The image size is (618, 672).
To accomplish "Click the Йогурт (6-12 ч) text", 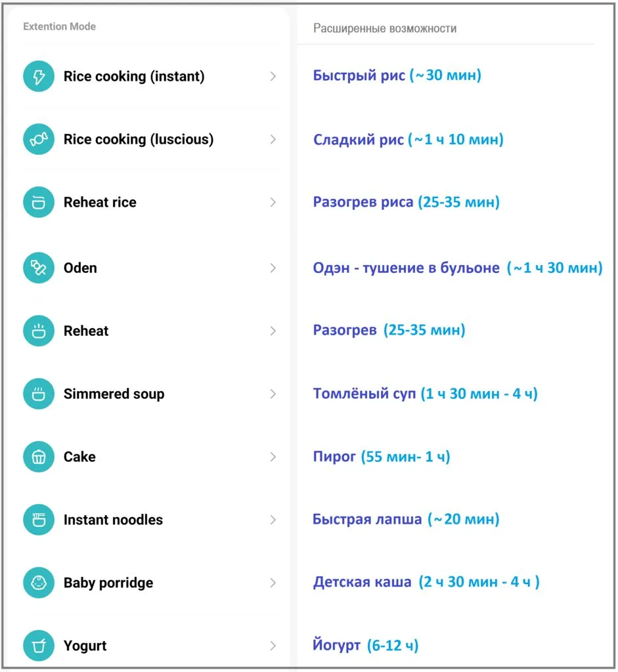I will tap(365, 645).
